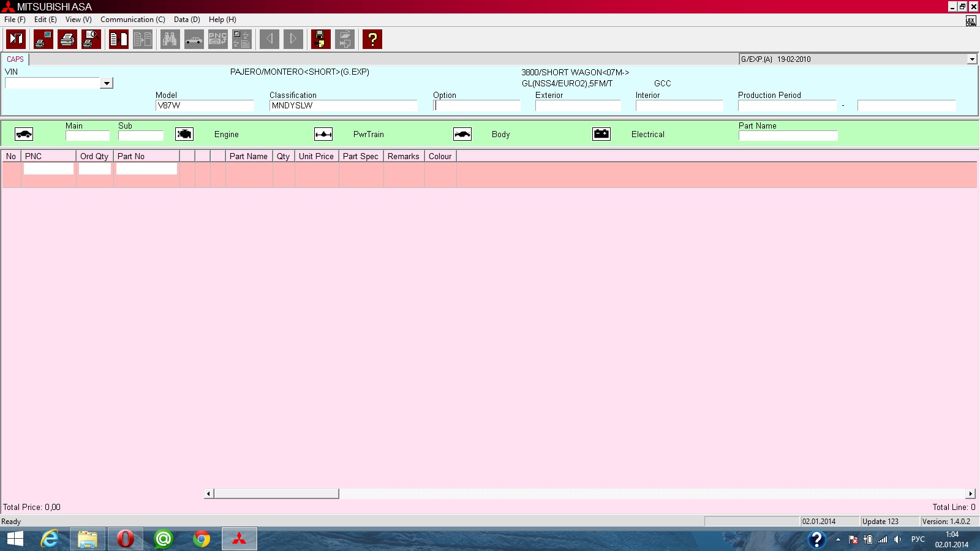Click the Sub group input field
980x551 pixels.
pos(141,136)
